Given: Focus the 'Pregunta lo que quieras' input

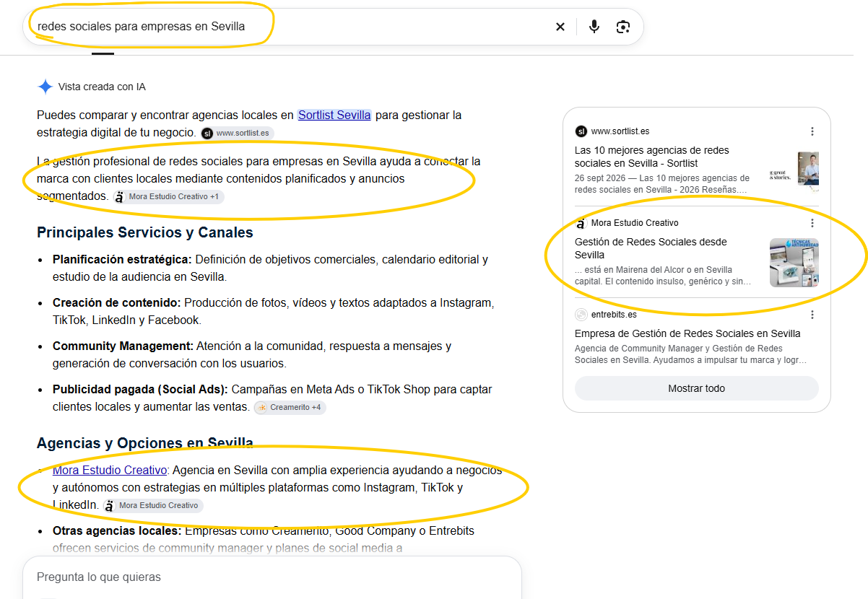Looking at the screenshot, I should [272, 577].
